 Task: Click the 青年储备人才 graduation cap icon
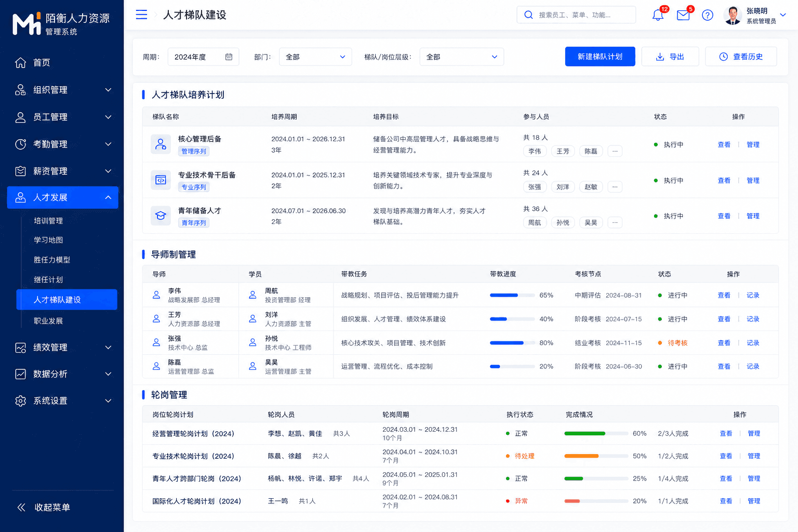(x=161, y=216)
